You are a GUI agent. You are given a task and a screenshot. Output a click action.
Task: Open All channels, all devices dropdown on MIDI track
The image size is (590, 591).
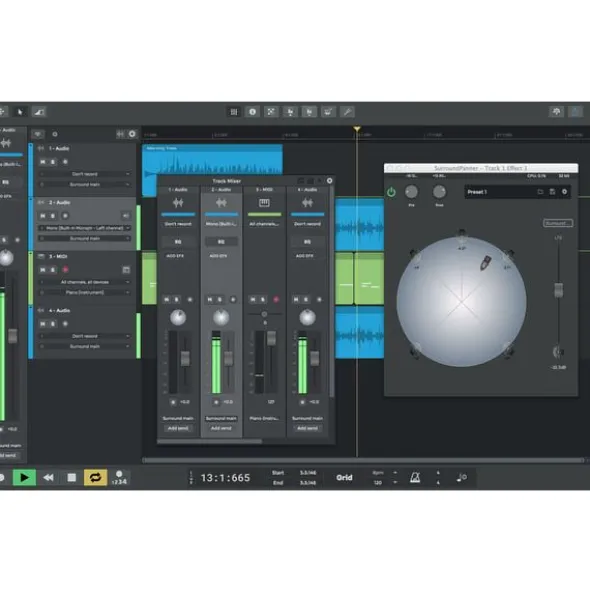85,282
